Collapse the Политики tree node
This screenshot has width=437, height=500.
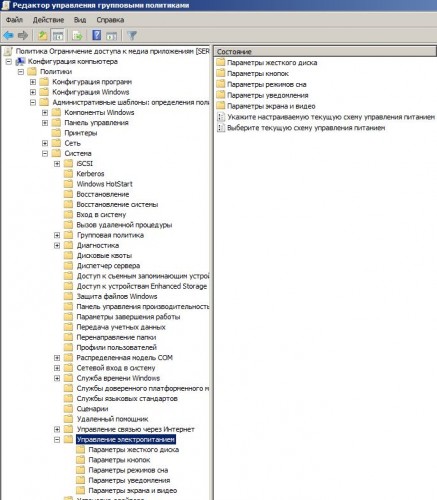pos(21,72)
